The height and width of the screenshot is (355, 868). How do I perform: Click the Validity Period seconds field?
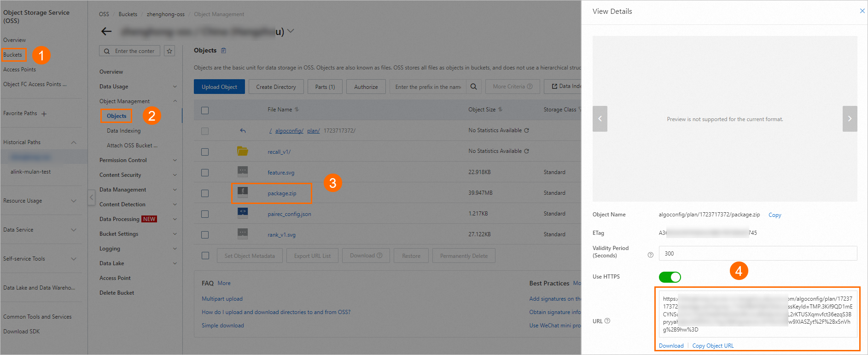[x=758, y=253]
